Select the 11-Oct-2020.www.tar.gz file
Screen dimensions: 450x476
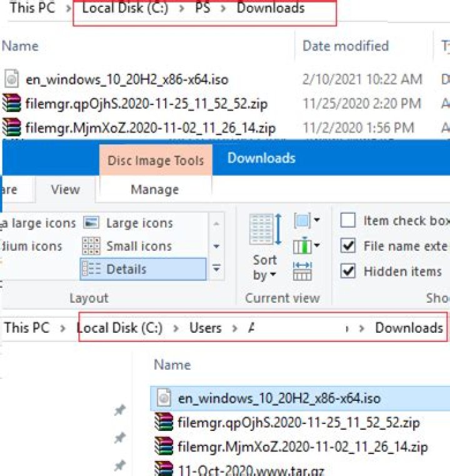[x=251, y=470]
